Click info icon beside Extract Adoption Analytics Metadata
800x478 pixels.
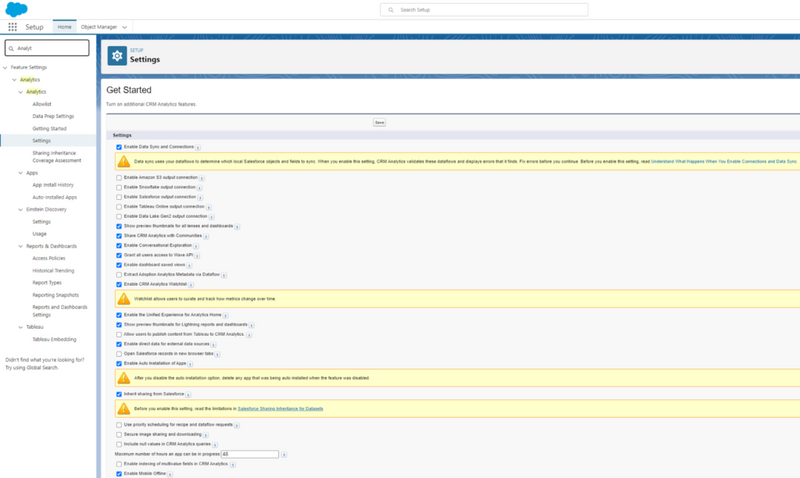(224, 275)
